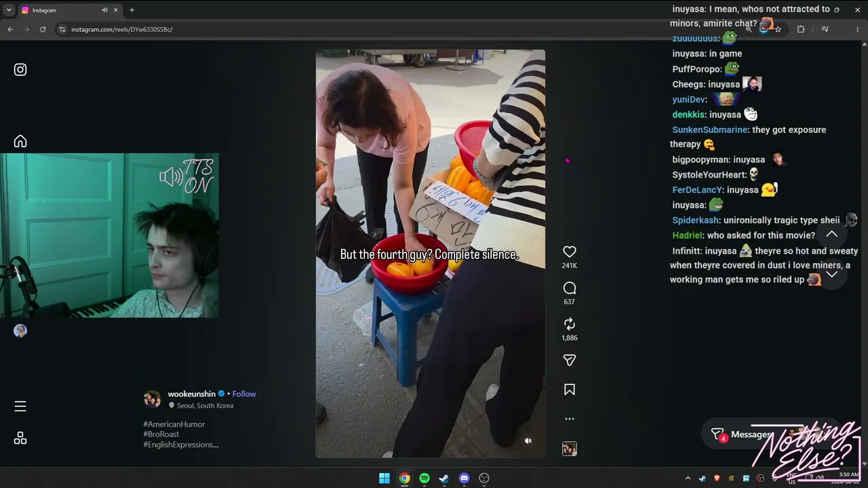The height and width of the screenshot is (488, 868).
Task: Open Spotify from the taskbar
Action: (x=425, y=479)
